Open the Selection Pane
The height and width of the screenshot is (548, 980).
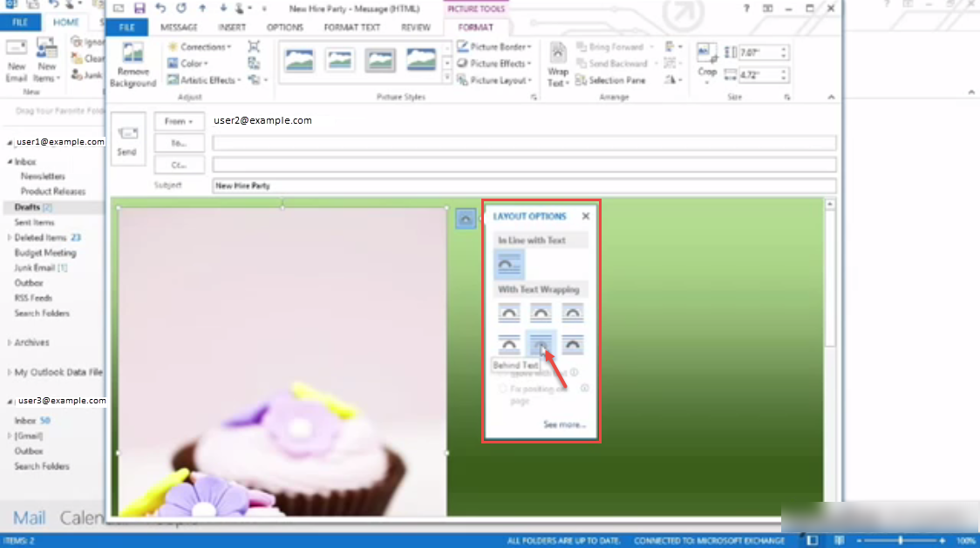tap(610, 80)
